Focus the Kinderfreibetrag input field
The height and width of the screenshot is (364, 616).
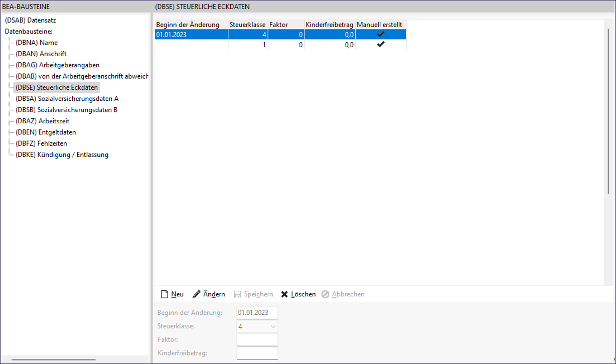257,353
